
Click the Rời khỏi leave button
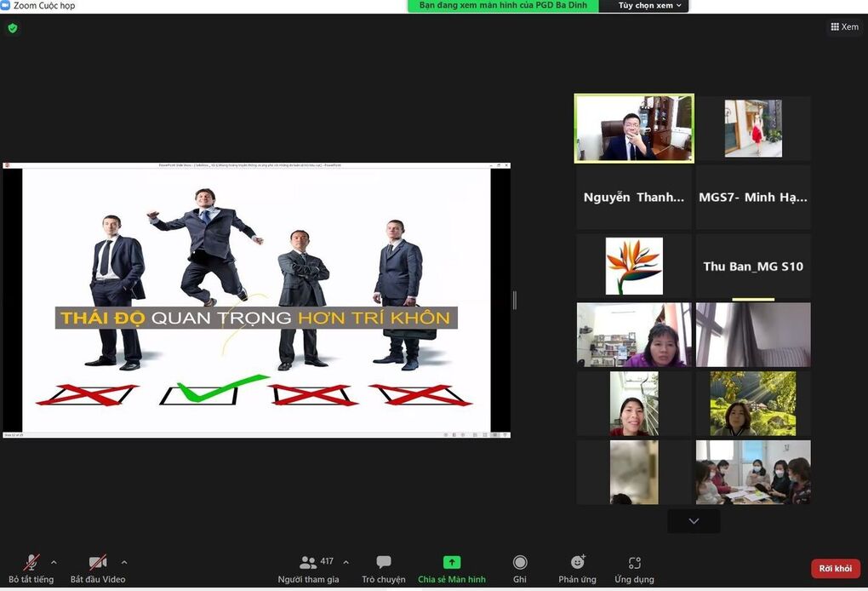click(x=835, y=569)
